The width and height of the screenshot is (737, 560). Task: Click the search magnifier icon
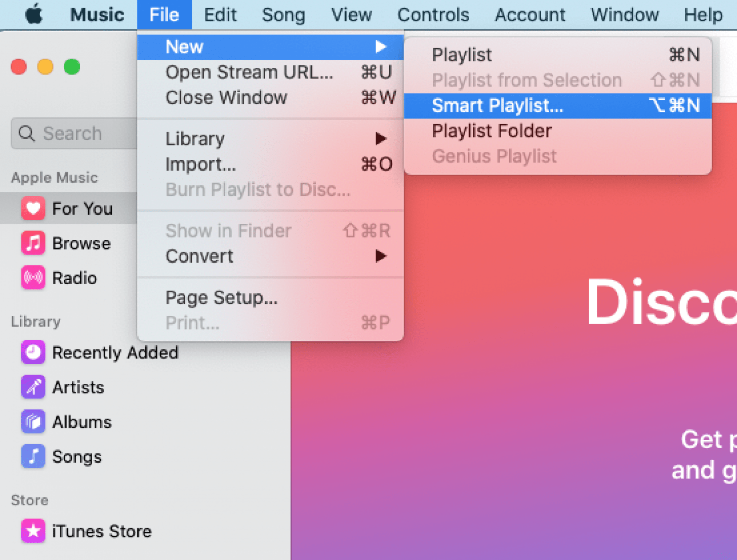click(26, 133)
